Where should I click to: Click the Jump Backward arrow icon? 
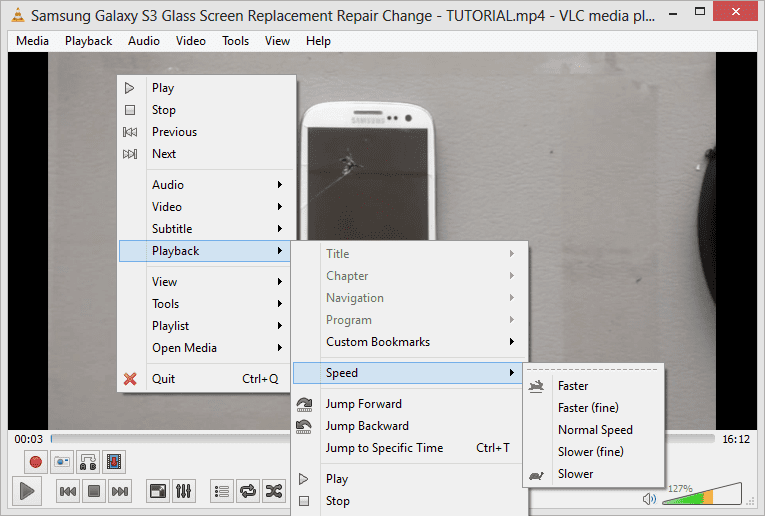304,426
